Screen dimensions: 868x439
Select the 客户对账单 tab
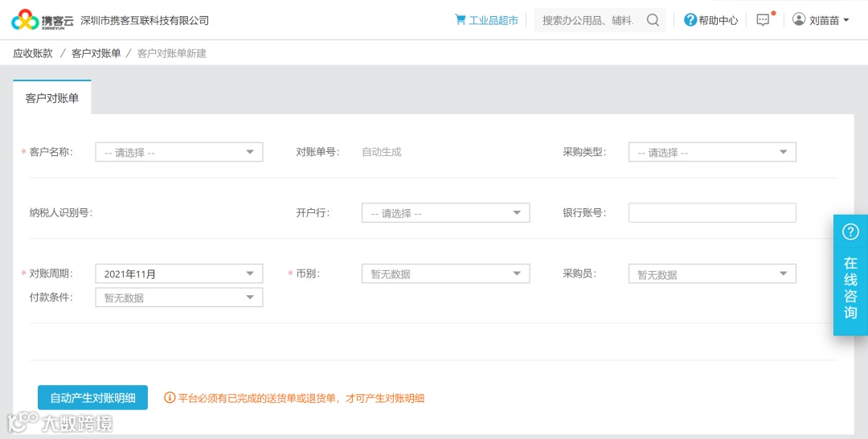click(x=52, y=98)
